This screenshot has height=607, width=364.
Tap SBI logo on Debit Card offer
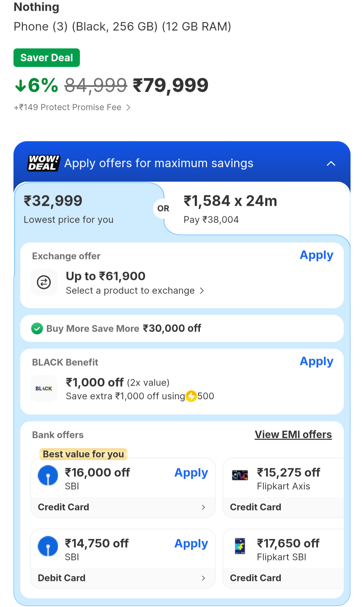coord(48,546)
